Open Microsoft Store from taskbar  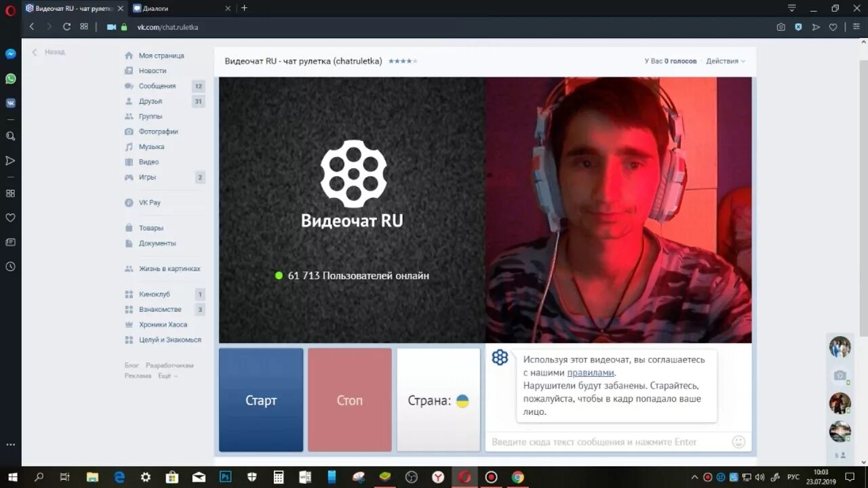pos(172,477)
